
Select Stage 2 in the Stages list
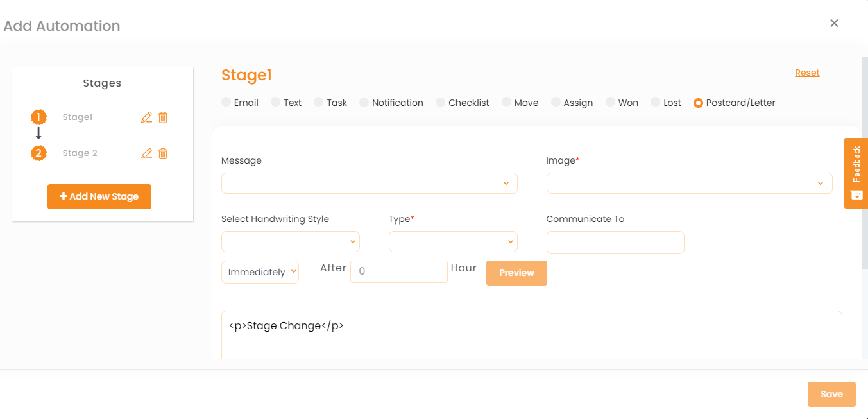coord(80,153)
